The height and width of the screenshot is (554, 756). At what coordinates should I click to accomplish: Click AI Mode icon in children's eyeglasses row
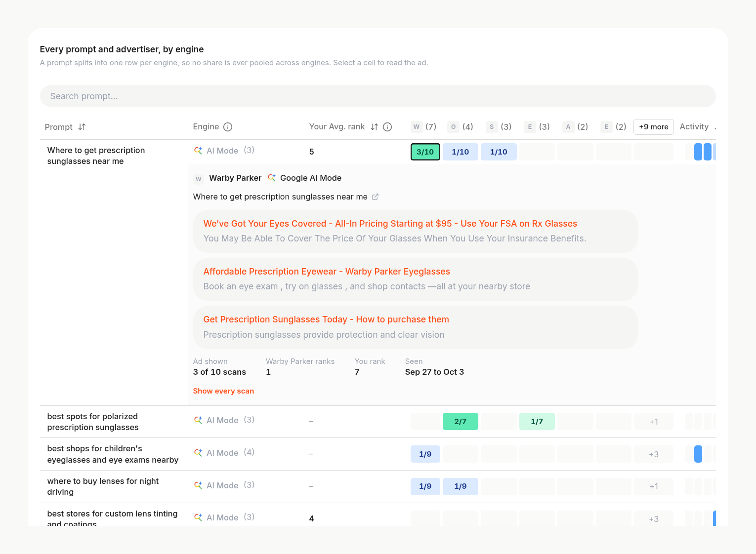pyautogui.click(x=198, y=453)
